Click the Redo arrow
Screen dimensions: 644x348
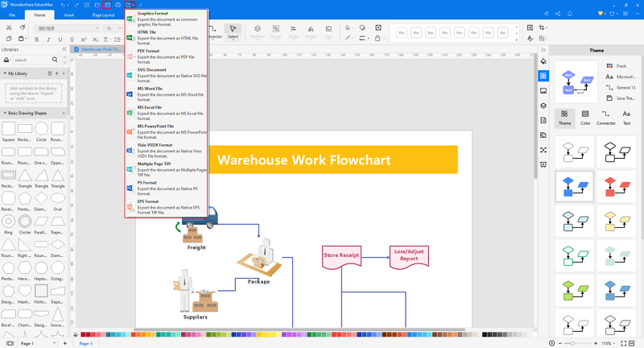click(76, 5)
